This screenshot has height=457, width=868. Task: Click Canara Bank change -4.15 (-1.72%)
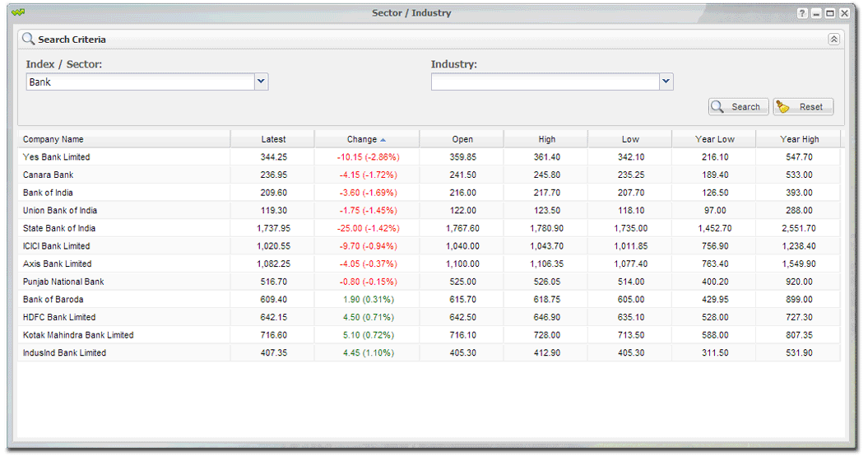coord(368,175)
